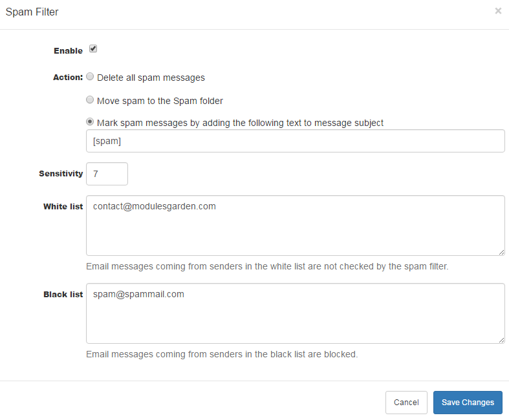Click the Sensitivity label

(61, 174)
